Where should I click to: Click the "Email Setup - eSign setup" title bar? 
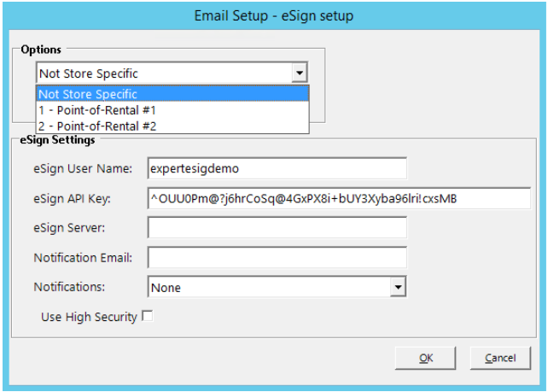click(x=273, y=15)
